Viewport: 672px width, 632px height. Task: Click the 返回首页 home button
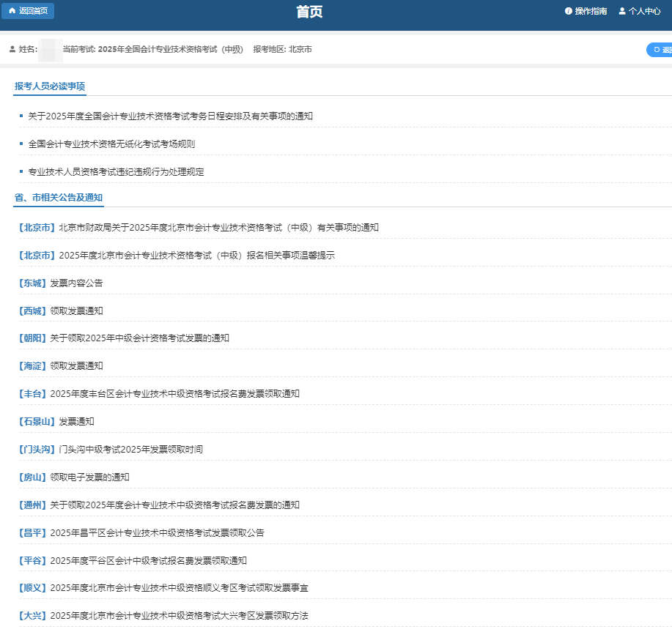click(28, 11)
